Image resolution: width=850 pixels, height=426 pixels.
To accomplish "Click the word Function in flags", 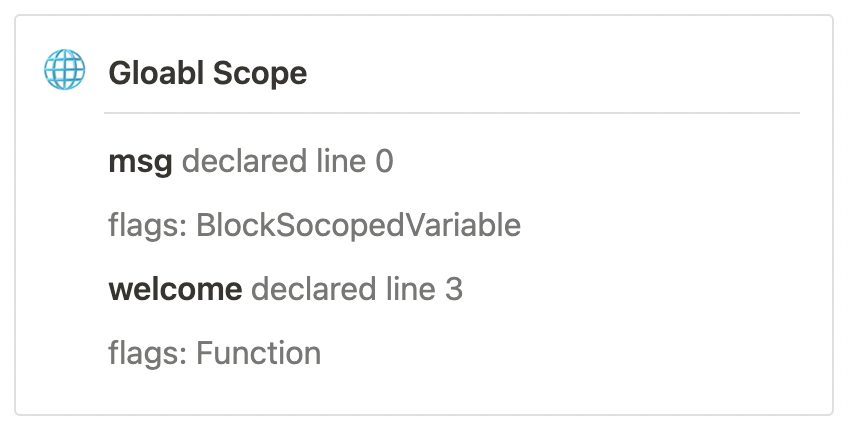I will coord(259,353).
